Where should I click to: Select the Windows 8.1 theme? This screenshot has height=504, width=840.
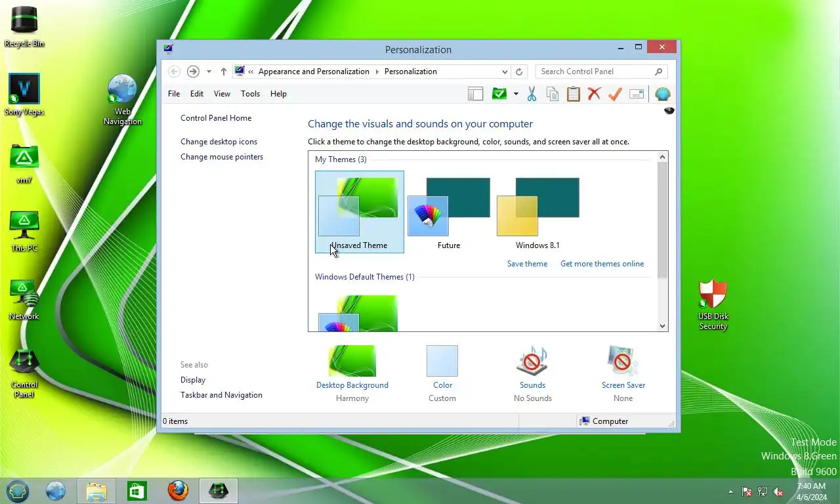(538, 212)
